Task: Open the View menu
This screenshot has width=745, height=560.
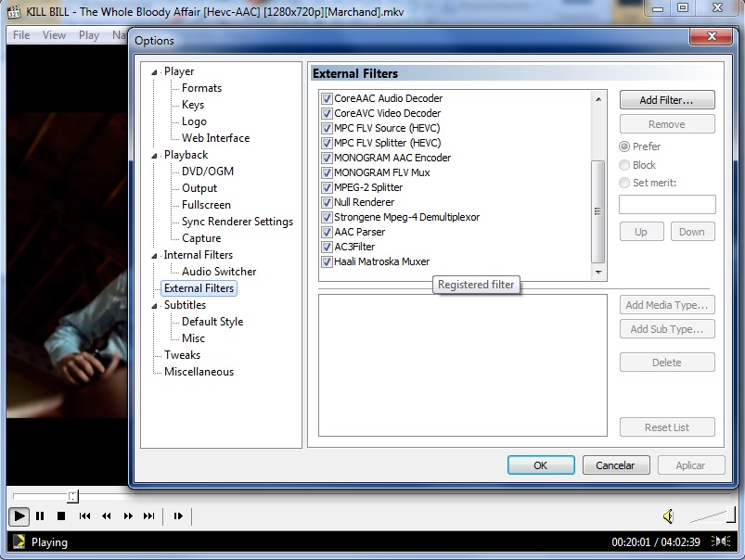Action: pos(54,35)
